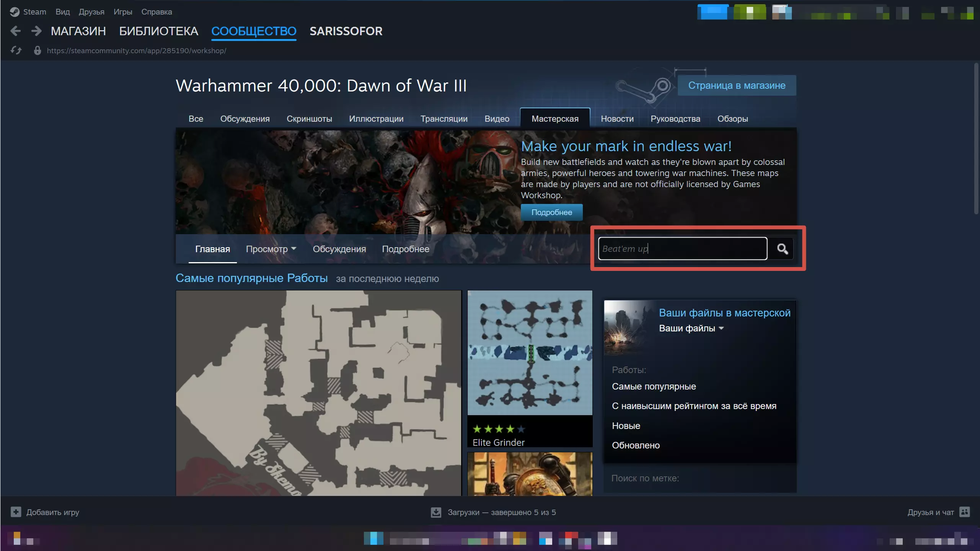The image size is (980, 551).
Task: Open the Elite Grinder map thumbnail
Action: [x=530, y=353]
